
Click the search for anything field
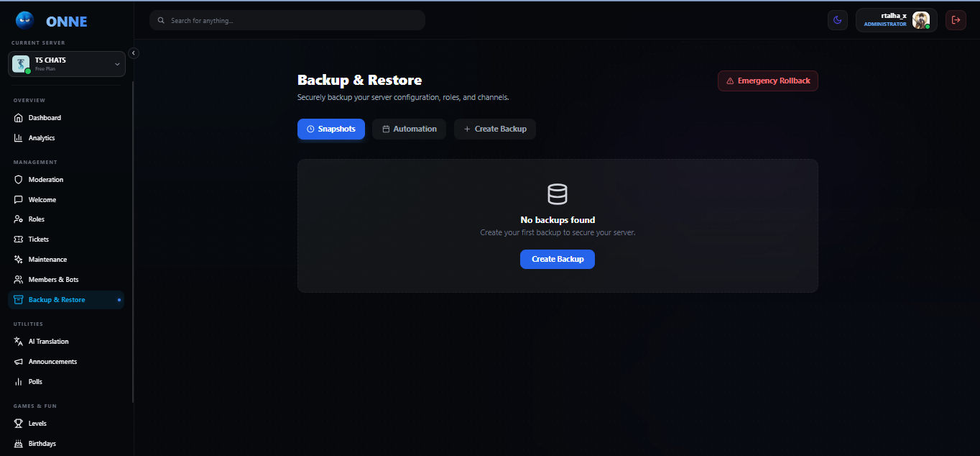(x=287, y=20)
